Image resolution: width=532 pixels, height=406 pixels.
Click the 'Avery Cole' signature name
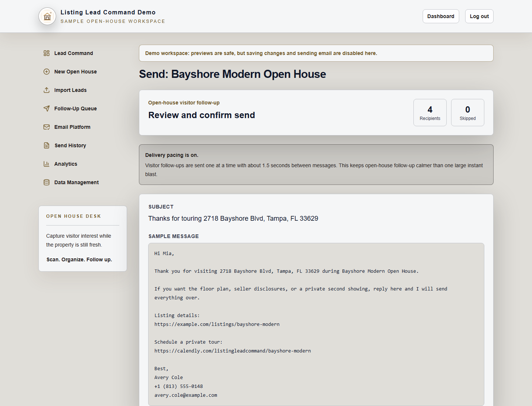168,377
